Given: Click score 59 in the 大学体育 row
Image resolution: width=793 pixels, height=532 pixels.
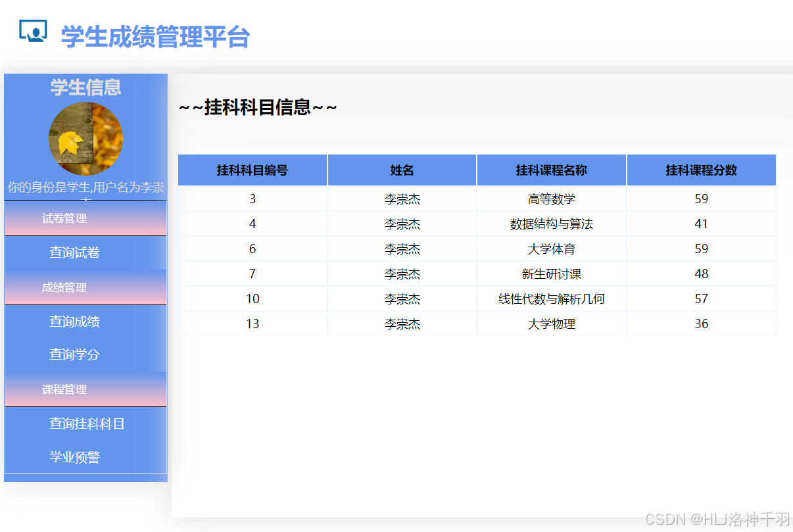Looking at the screenshot, I should pos(702,249).
